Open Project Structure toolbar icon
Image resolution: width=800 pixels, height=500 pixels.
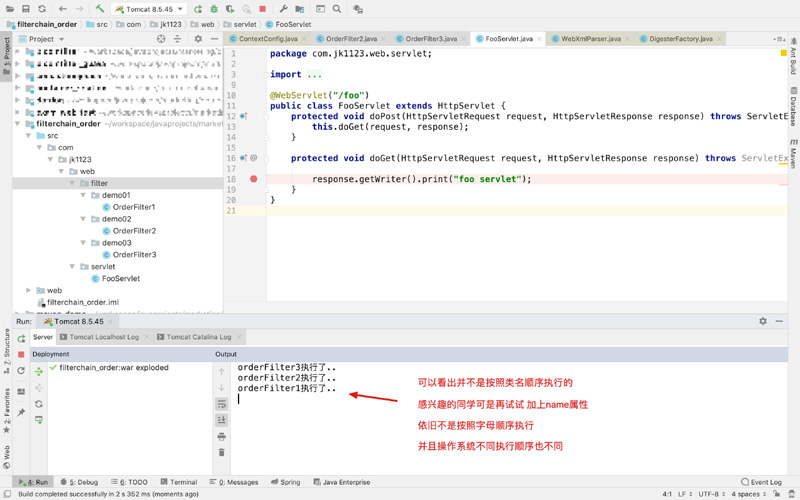299,9
